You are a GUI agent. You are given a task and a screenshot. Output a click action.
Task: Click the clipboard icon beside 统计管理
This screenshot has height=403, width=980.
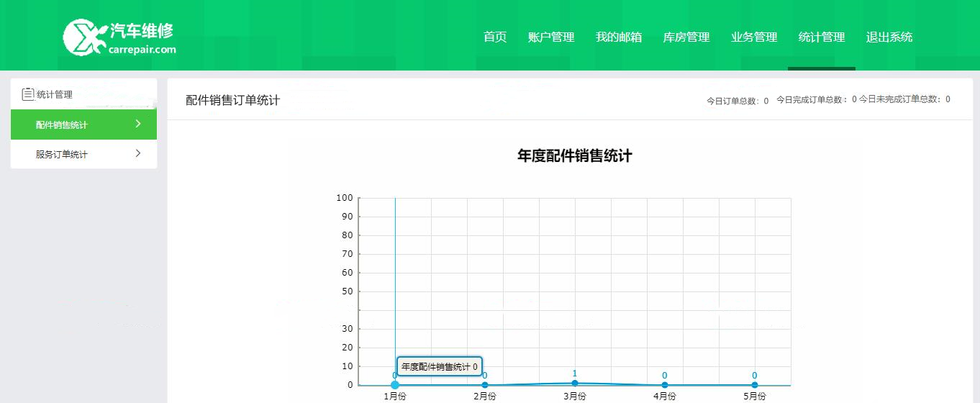tap(28, 94)
